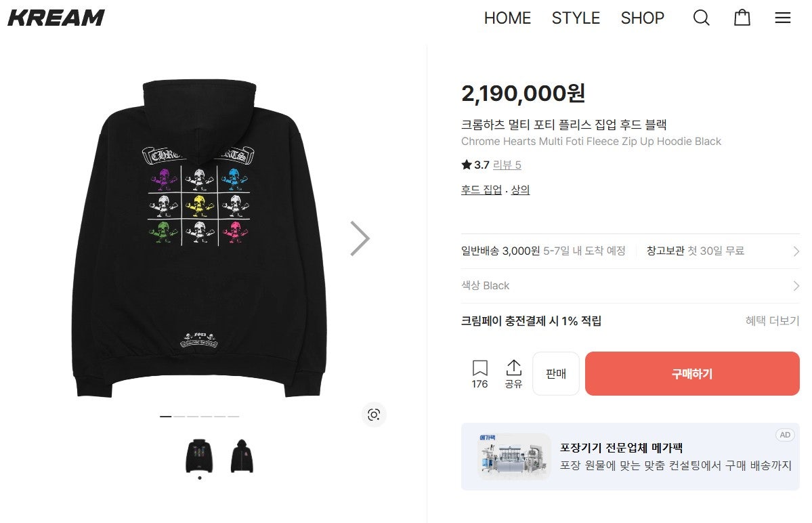Expand the delivery options row chevron

pos(796,251)
